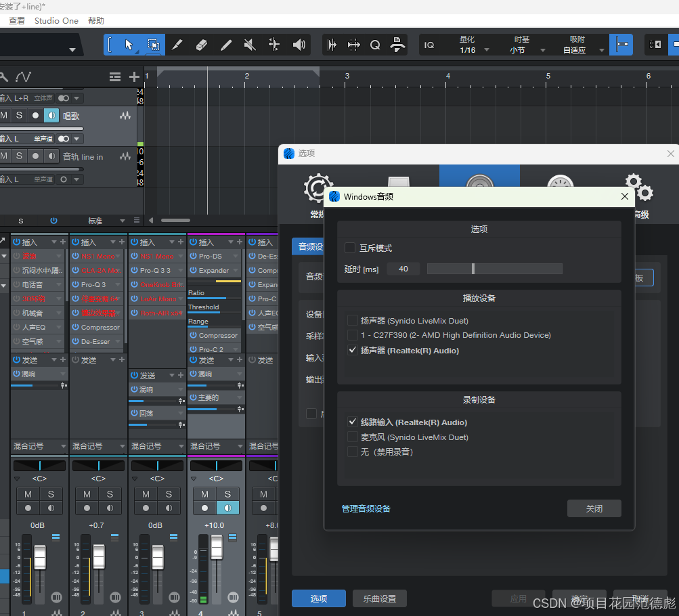Add a new track with plus icon
The width and height of the screenshot is (679, 616).
click(x=134, y=77)
